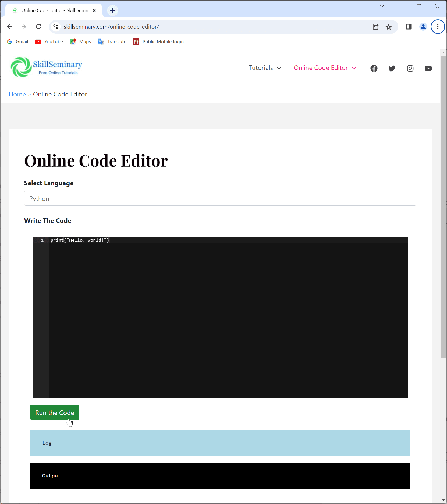Go to Home via the breadcrumb link

pyautogui.click(x=17, y=94)
